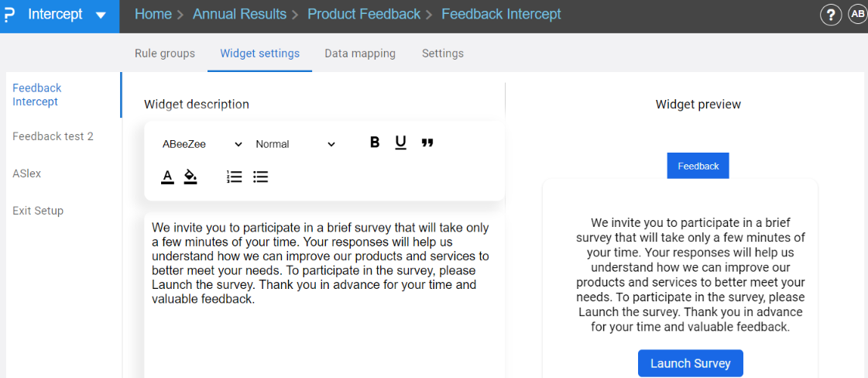Screen dimensions: 868x378
Task: Open Exit Setup in the sidebar
Action: point(38,211)
